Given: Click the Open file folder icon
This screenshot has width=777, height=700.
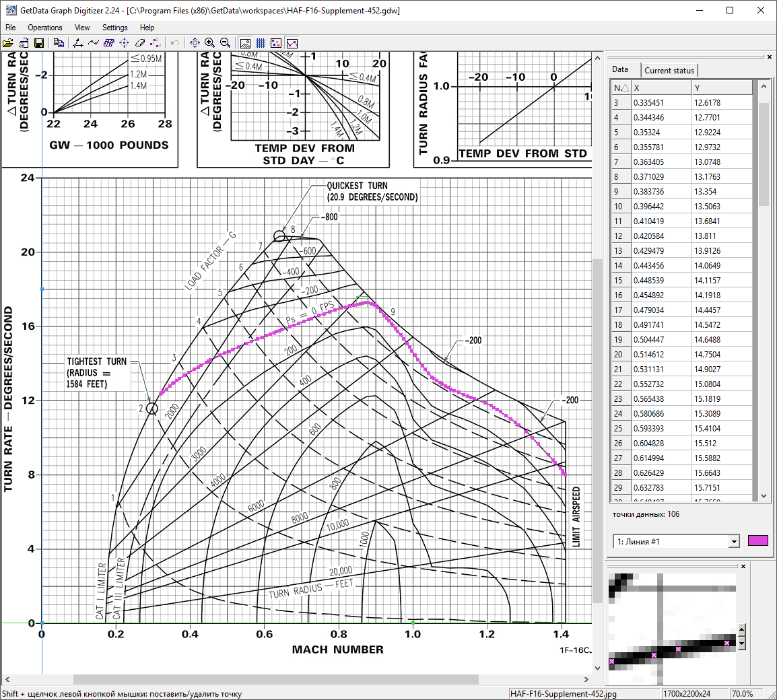Looking at the screenshot, I should 8,43.
